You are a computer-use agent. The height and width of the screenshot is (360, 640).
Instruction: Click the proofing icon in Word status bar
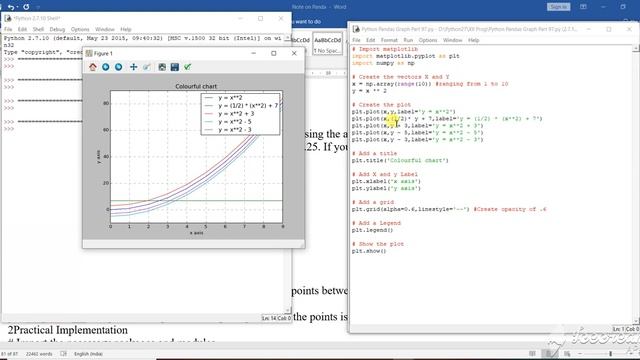pos(63,354)
